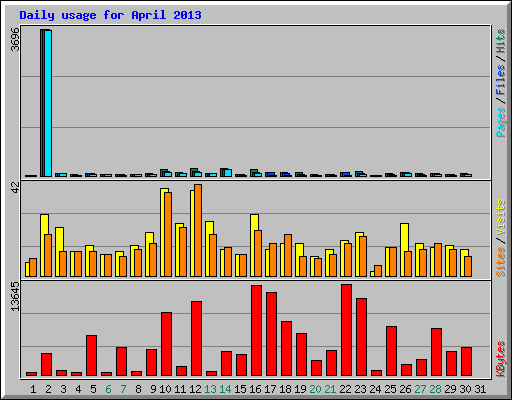Viewport: 512px width, 400px height.
Task: Click day label 27 on the x-axis
Action: tap(420, 389)
